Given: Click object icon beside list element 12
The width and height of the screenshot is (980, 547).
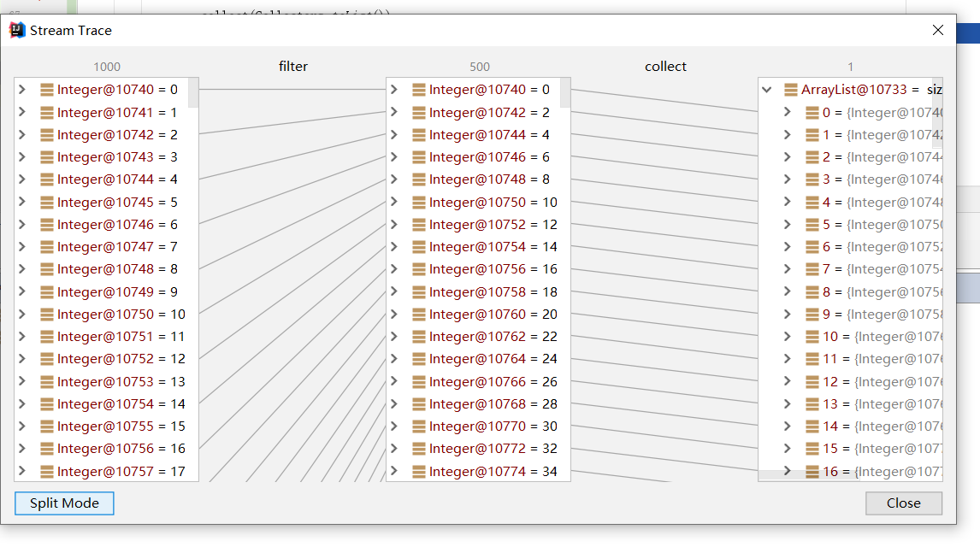Looking at the screenshot, I should [x=812, y=382].
